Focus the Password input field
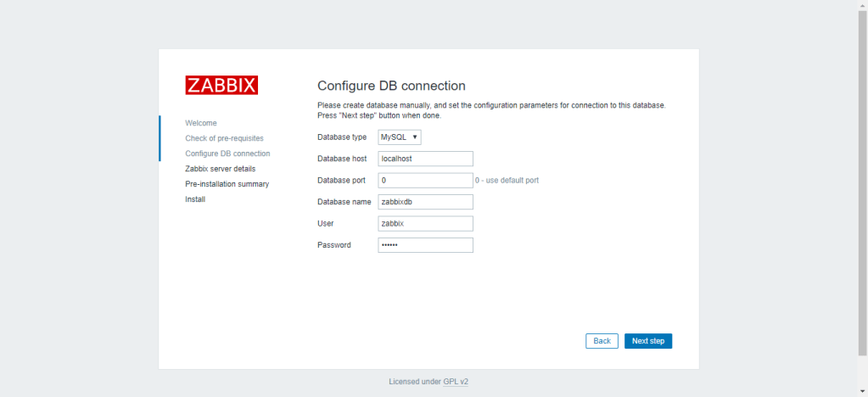 click(425, 245)
